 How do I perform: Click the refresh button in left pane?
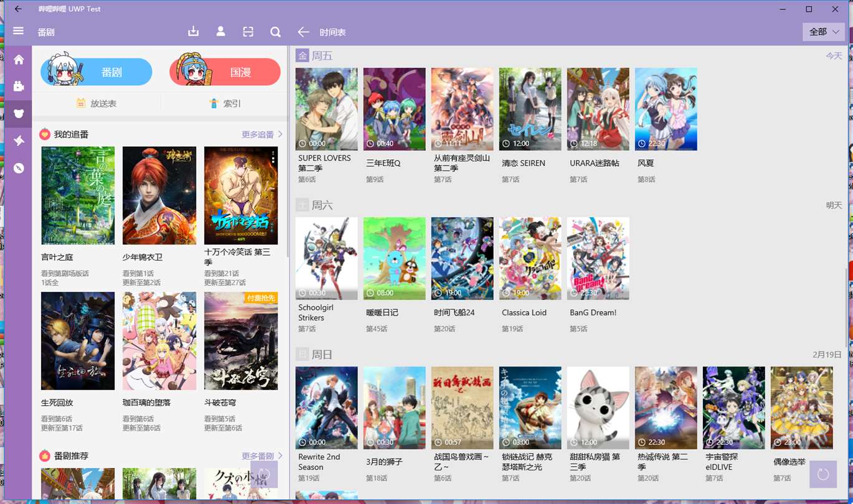264,474
